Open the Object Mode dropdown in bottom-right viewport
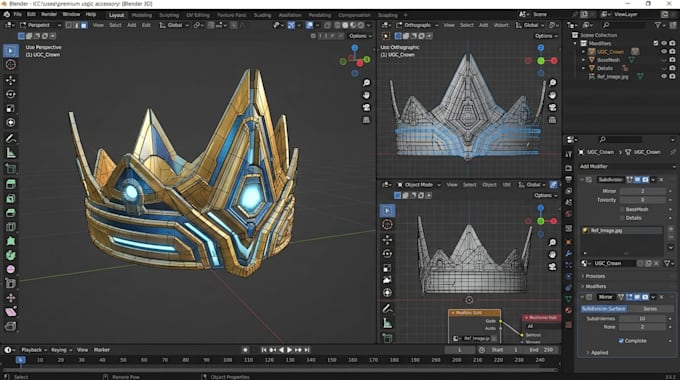The width and height of the screenshot is (680, 380). [418, 185]
